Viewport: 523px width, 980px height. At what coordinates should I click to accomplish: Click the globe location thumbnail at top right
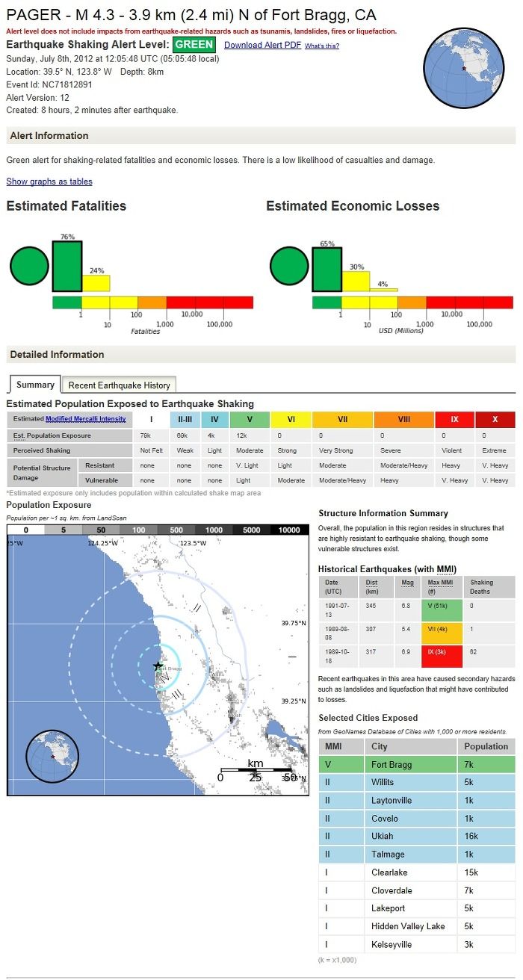point(465,66)
